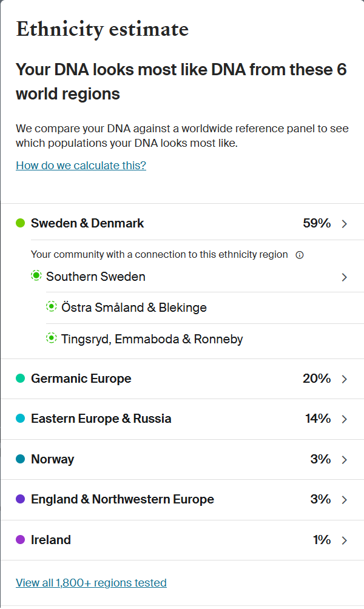Click the teal Germanic Europe color dot
This screenshot has height=609, width=364.
tap(20, 379)
